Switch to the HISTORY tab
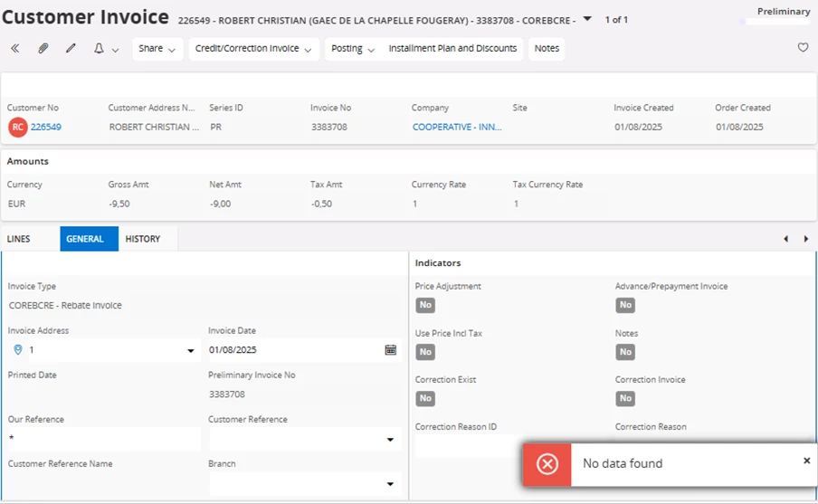Screen dimensions: 818x504 (143, 239)
